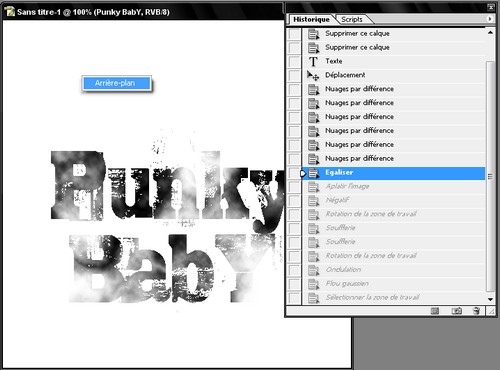Click the Egaliser state document icon

313,173
